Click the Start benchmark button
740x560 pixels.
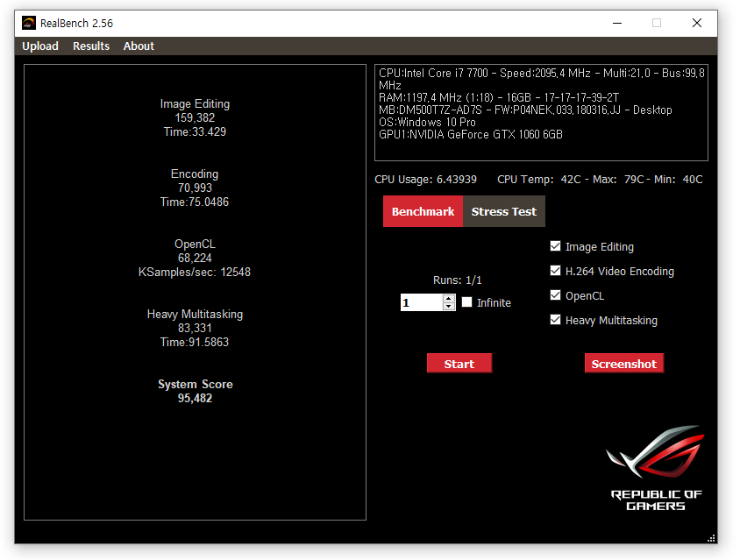click(x=459, y=364)
